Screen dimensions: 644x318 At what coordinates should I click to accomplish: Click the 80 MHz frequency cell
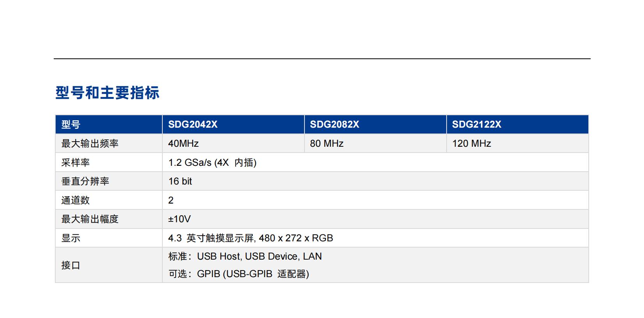point(327,144)
